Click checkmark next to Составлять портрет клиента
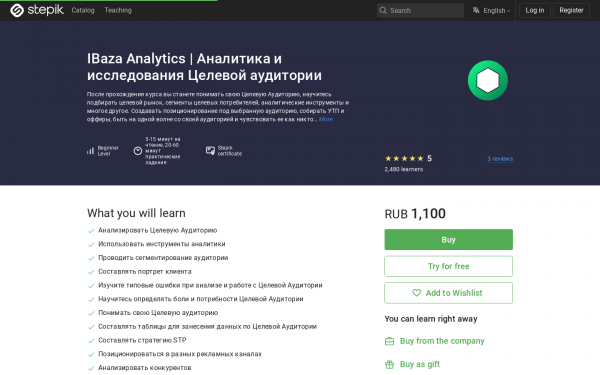This screenshot has height=375, width=600. click(x=91, y=272)
